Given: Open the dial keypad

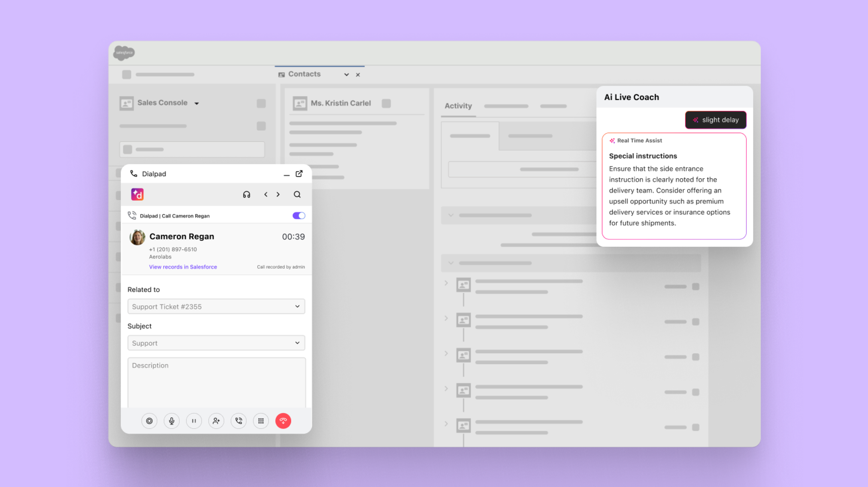Looking at the screenshot, I should (x=261, y=421).
